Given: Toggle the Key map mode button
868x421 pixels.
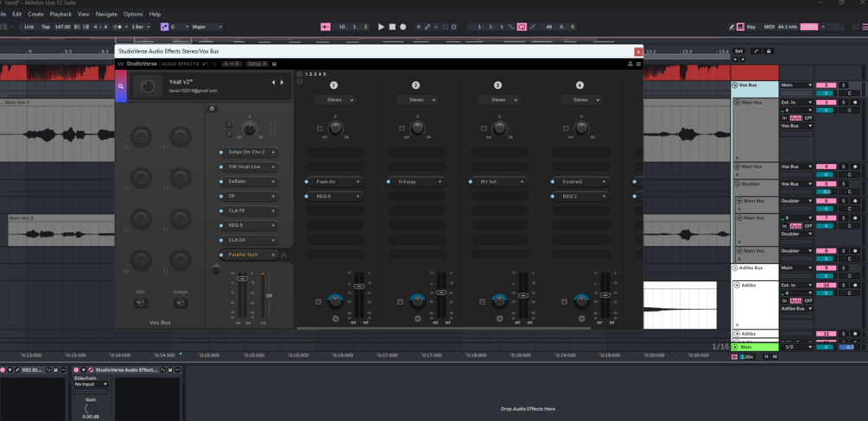Looking at the screenshot, I should coord(751,27).
